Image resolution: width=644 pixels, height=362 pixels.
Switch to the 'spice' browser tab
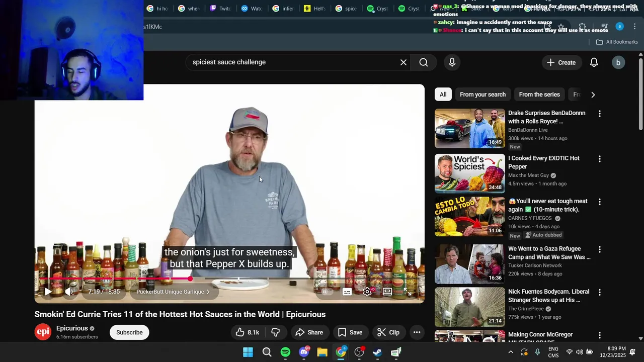point(346,9)
